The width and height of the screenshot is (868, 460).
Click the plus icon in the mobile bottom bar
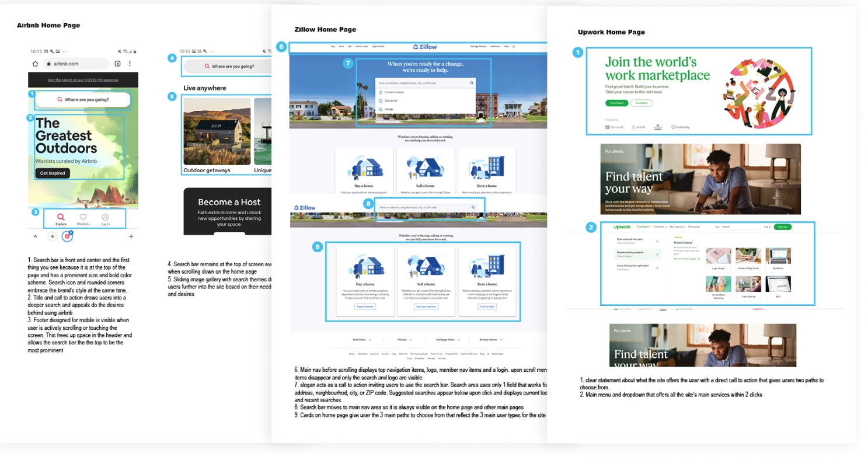click(131, 236)
